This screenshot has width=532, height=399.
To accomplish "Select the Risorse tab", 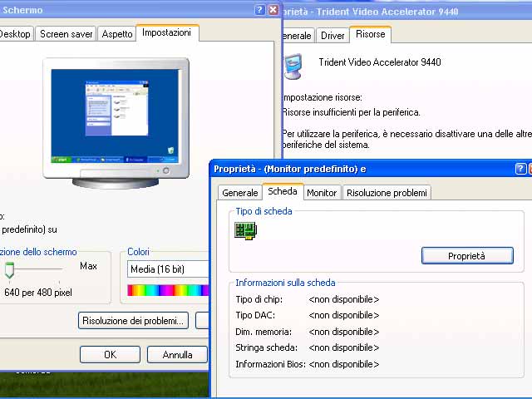I will (371, 34).
